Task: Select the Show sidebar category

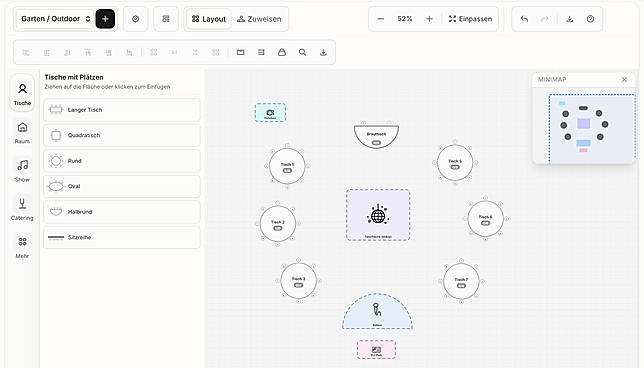Action: click(22, 170)
